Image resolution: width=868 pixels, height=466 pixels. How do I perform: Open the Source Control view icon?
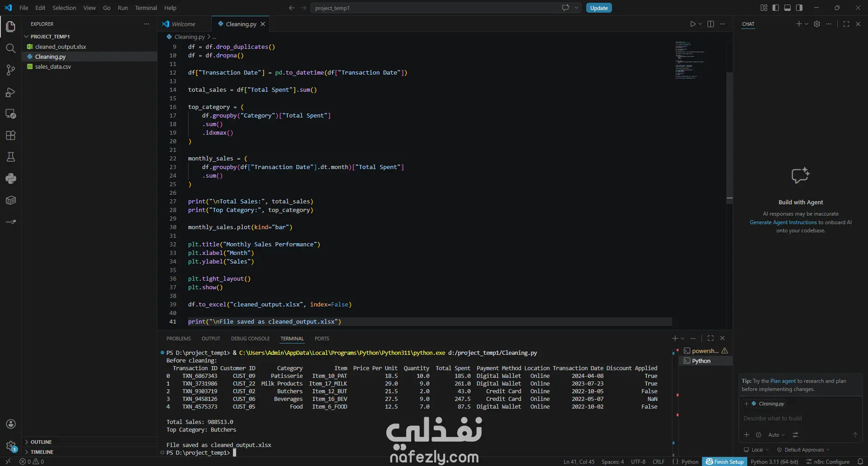click(x=11, y=70)
